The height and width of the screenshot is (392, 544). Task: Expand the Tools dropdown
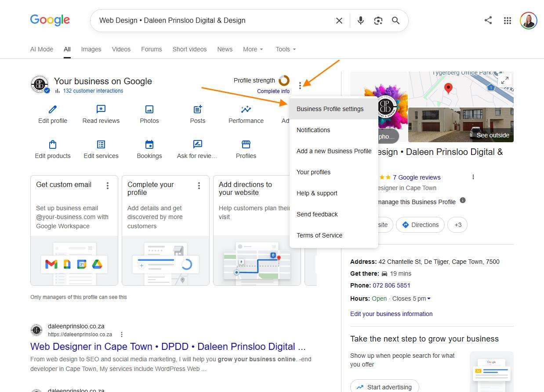point(286,49)
